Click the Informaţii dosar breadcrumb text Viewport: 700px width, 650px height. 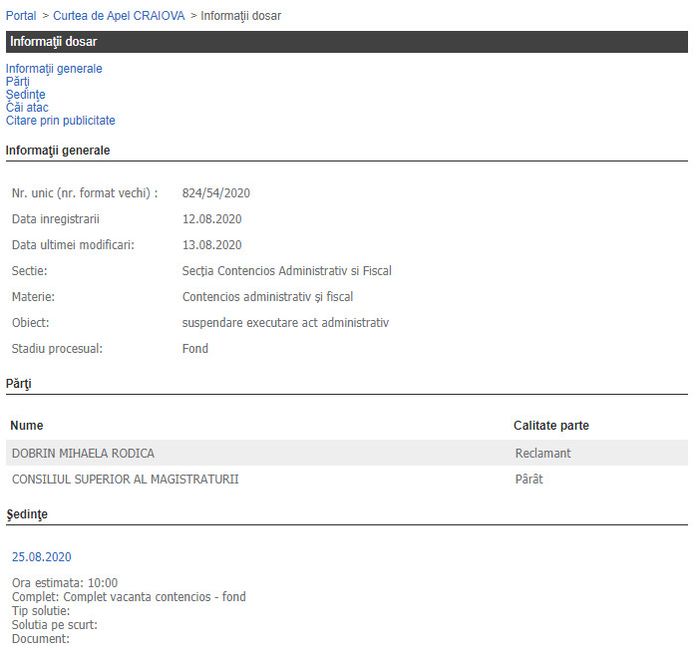point(241,16)
